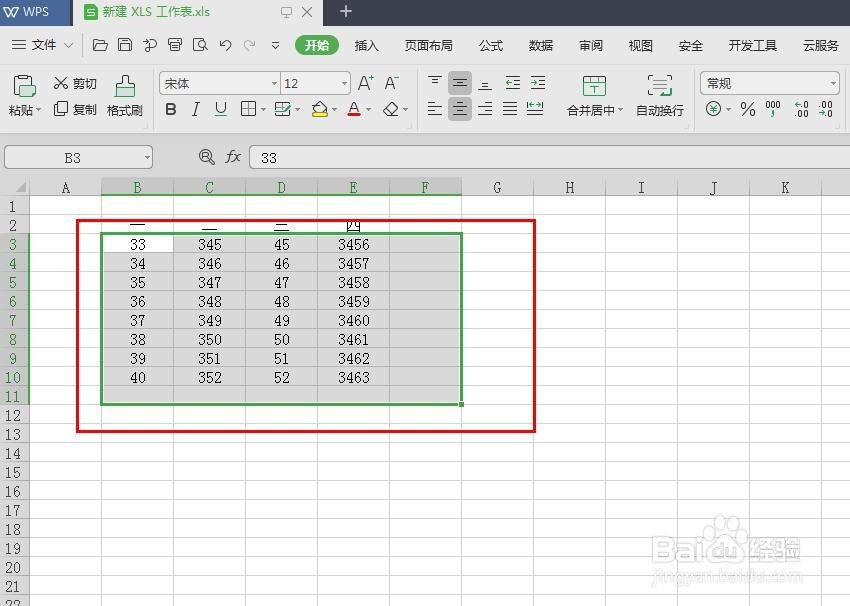This screenshot has height=606, width=850.
Task: Align text to top of cell
Action: click(434, 83)
